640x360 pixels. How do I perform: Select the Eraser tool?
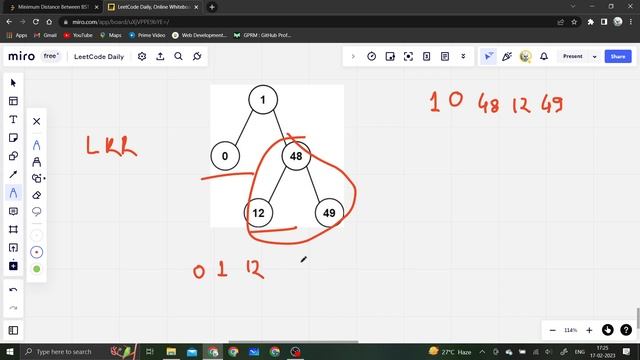pos(36,195)
